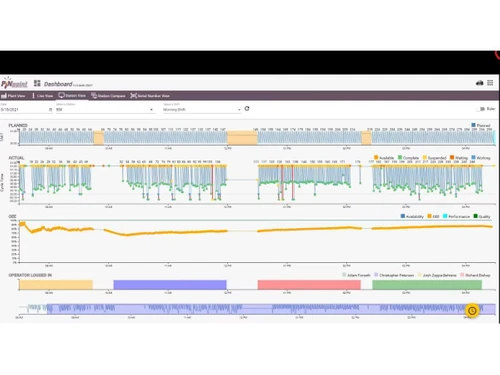This screenshot has width=500, height=375.
Task: Open the Plant View tab
Action: [x=13, y=96]
